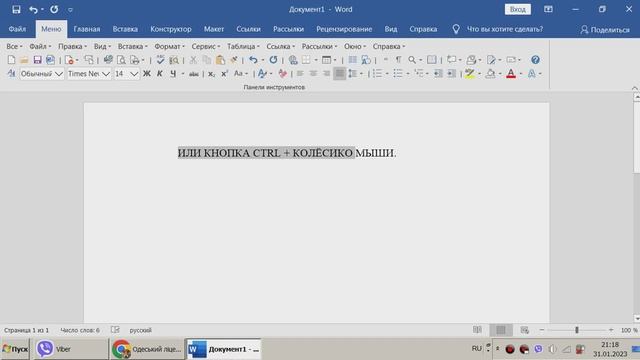Open the Файл backstage tab
640x360 pixels.
pos(17,29)
